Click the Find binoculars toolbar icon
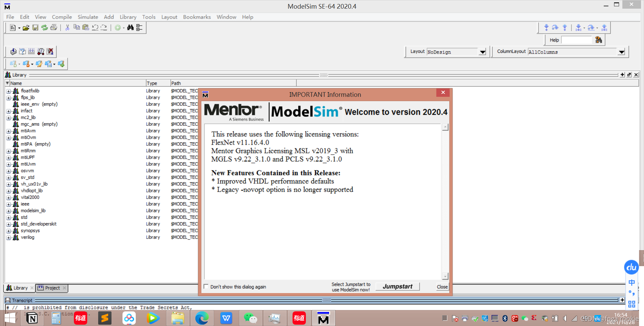The width and height of the screenshot is (644, 326). coord(130,27)
